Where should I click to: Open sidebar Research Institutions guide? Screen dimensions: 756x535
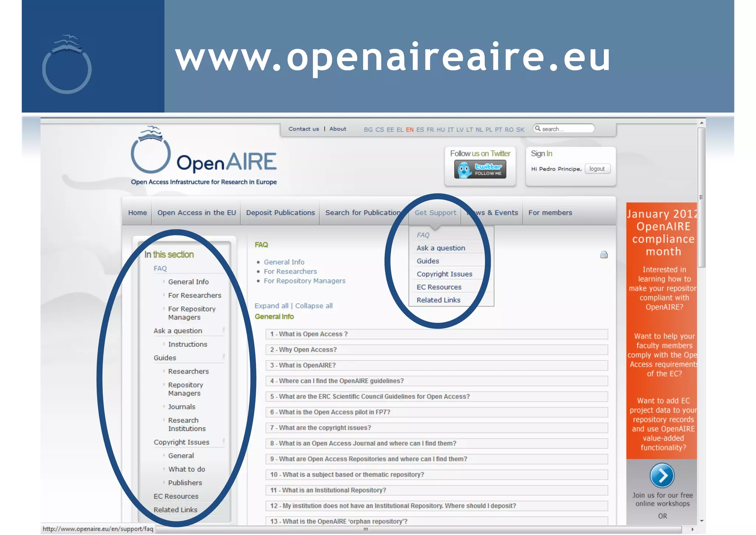tap(187, 425)
